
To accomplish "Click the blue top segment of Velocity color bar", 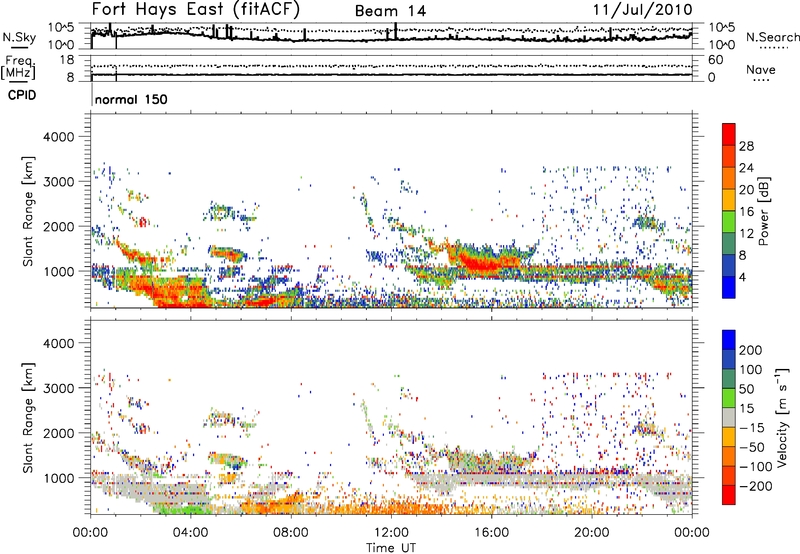I will 729,339.
